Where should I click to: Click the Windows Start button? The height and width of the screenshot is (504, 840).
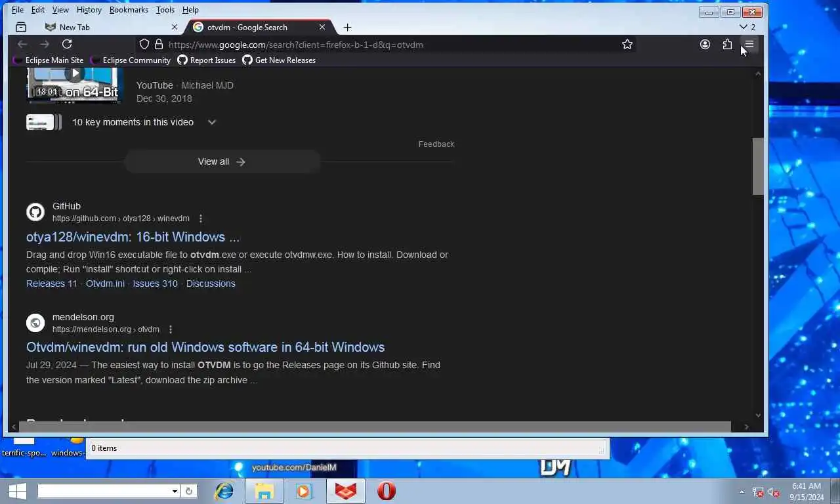point(17,491)
